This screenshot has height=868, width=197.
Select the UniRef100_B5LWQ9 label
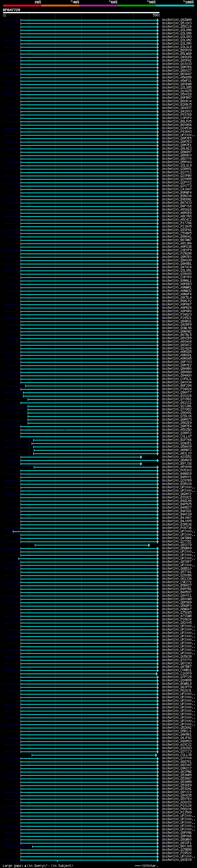pyautogui.click(x=177, y=54)
